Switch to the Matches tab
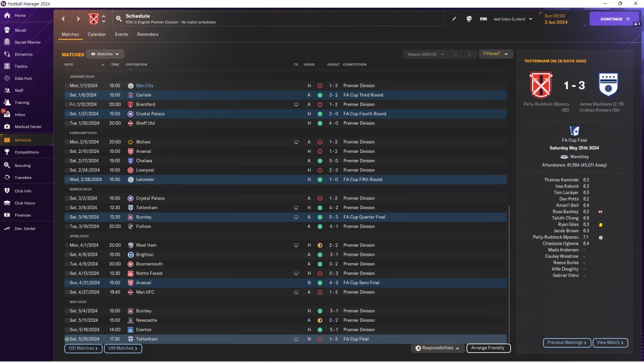 coord(70,34)
